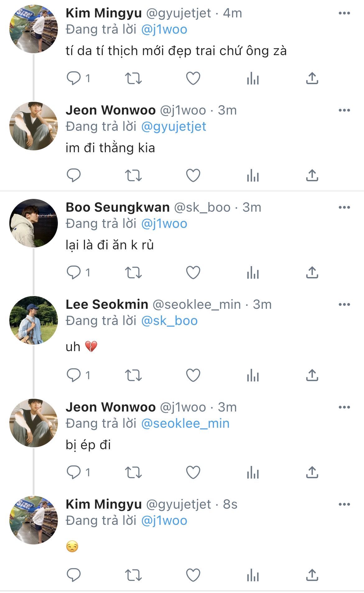Reply to Kim Mingyu's emoji tweet
This screenshot has width=364, height=593.
74,575
